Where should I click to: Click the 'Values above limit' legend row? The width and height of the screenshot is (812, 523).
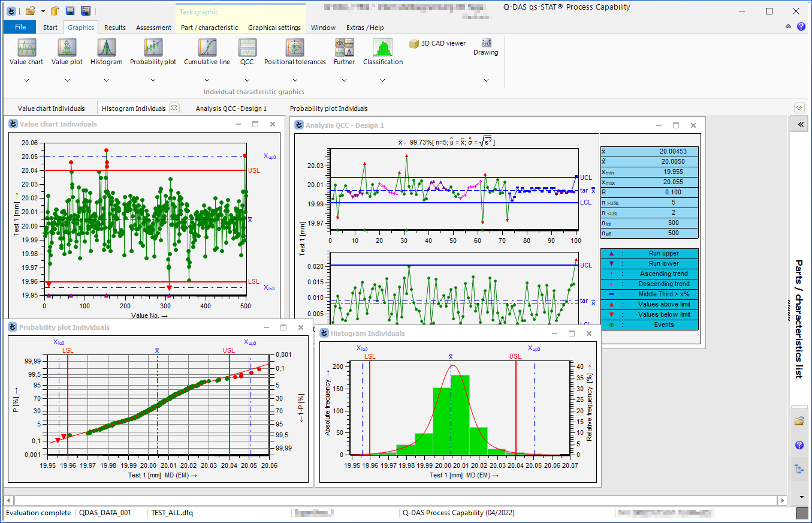[650, 305]
